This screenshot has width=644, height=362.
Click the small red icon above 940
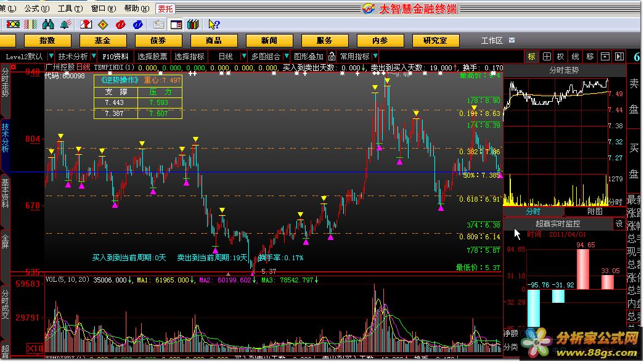click(13, 67)
